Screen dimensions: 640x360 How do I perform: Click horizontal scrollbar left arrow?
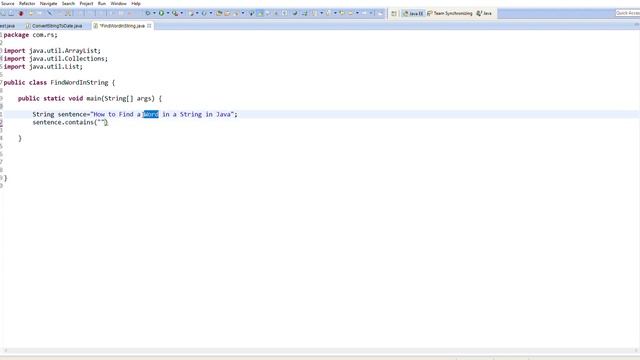coord(5,350)
